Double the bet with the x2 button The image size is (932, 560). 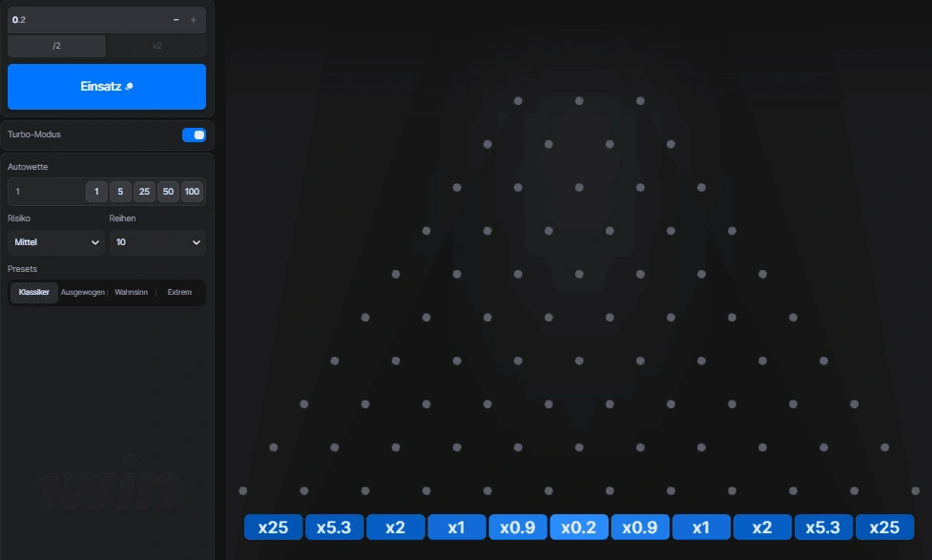tap(156, 46)
